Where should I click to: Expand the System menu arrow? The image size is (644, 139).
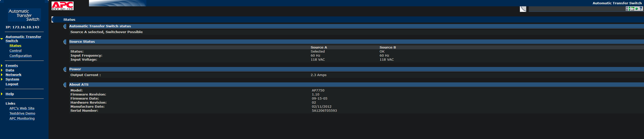[x=2, y=79]
